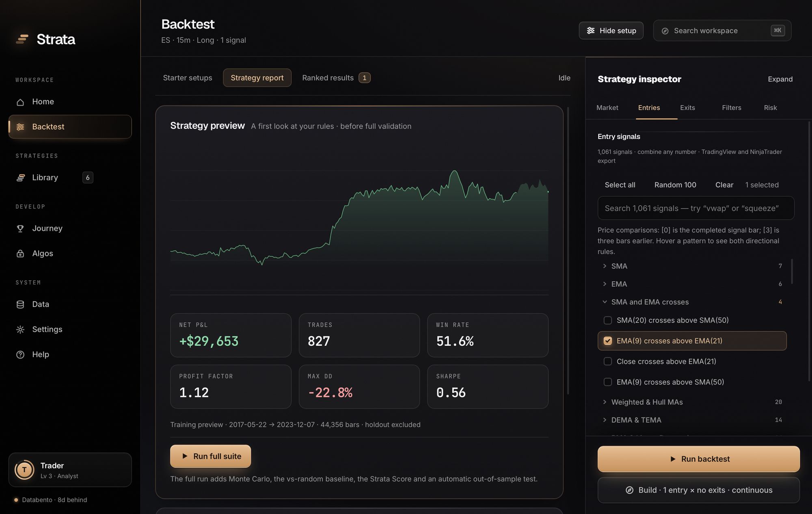Image resolution: width=812 pixels, height=514 pixels.
Task: Click the Random 100 button
Action: 675,185
